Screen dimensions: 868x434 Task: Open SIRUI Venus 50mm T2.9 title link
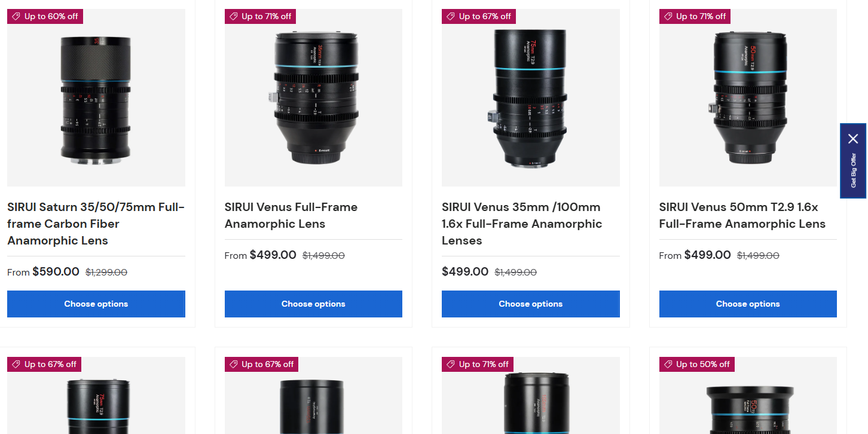point(742,216)
